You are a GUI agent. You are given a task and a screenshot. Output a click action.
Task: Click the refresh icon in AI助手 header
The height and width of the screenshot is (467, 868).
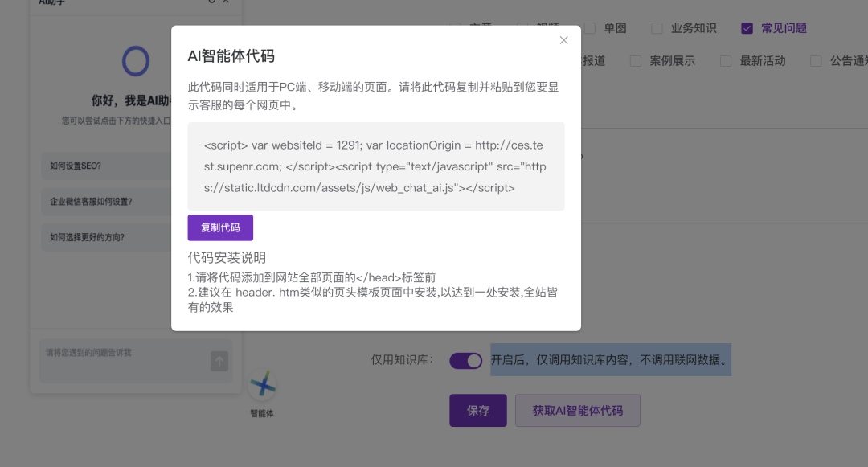click(x=211, y=2)
